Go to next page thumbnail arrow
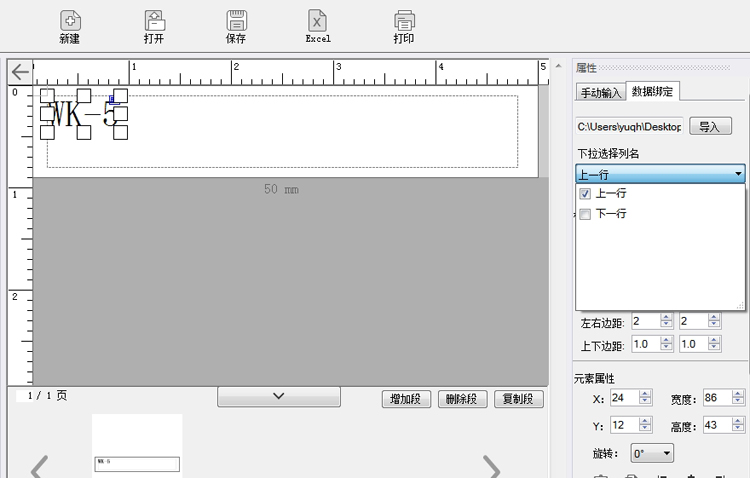 492,466
